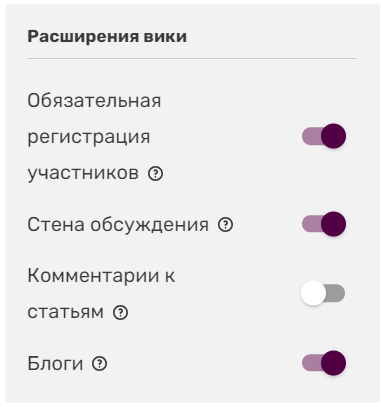This screenshot has height=407, width=381.
Task: Enable the Комментарии к статьям toggle
Action: [323, 293]
